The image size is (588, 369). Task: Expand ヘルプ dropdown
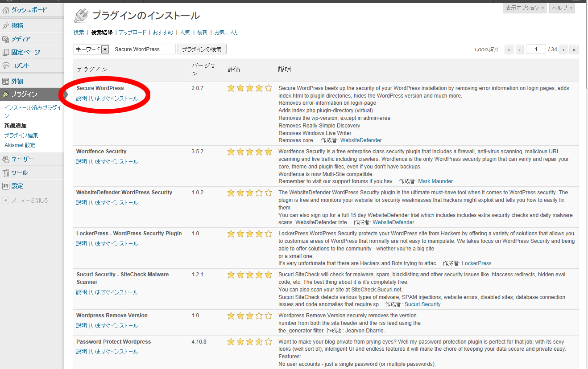562,8
